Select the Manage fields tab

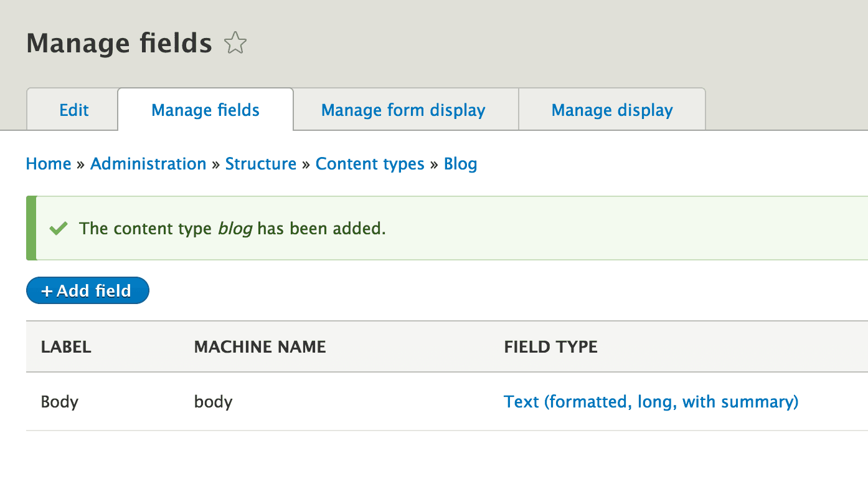(x=205, y=110)
